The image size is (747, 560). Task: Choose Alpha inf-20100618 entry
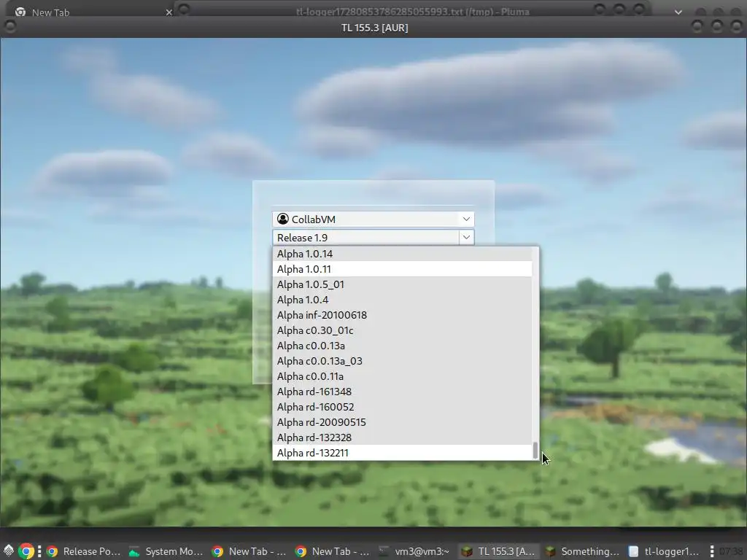402,315
